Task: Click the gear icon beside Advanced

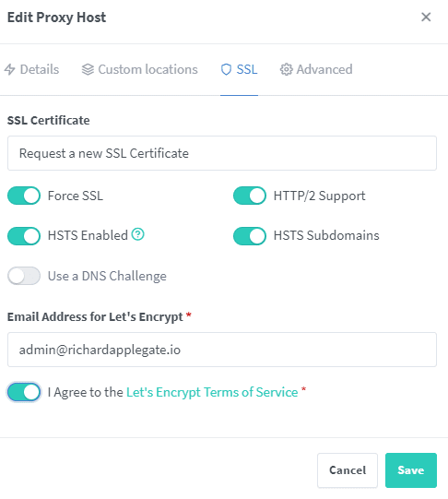Action: 286,69
